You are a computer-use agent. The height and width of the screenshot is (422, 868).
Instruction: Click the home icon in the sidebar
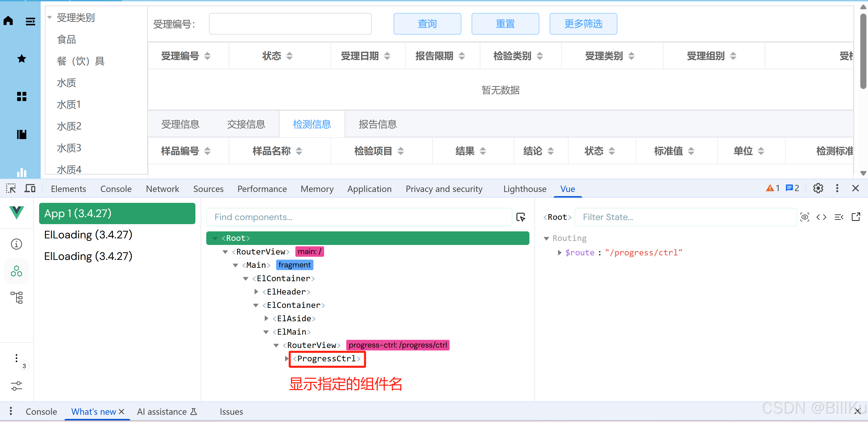[x=8, y=21]
